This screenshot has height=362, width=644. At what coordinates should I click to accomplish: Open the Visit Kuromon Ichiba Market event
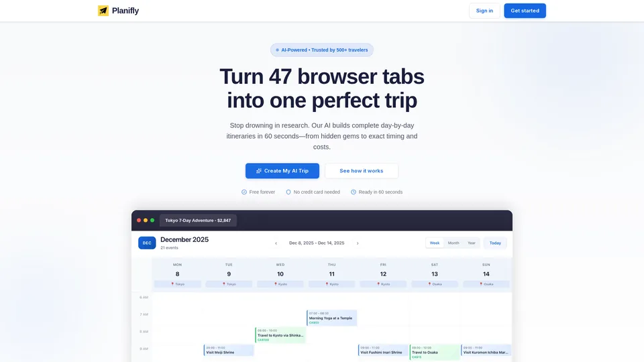tap(486, 350)
